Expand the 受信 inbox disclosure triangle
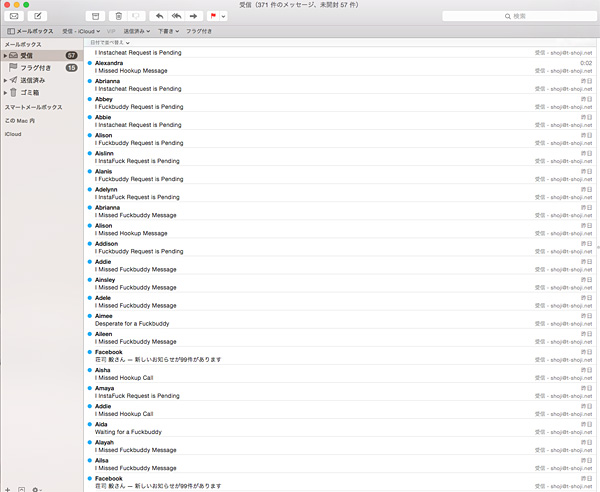The height and width of the screenshot is (492, 600). (x=5, y=56)
